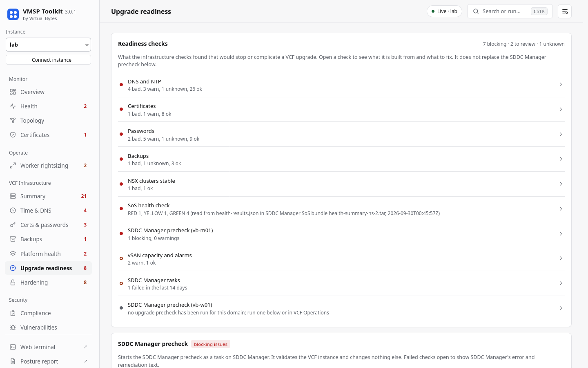588x368 pixels.
Task: Click the Health pulse icon
Action: coord(13,106)
